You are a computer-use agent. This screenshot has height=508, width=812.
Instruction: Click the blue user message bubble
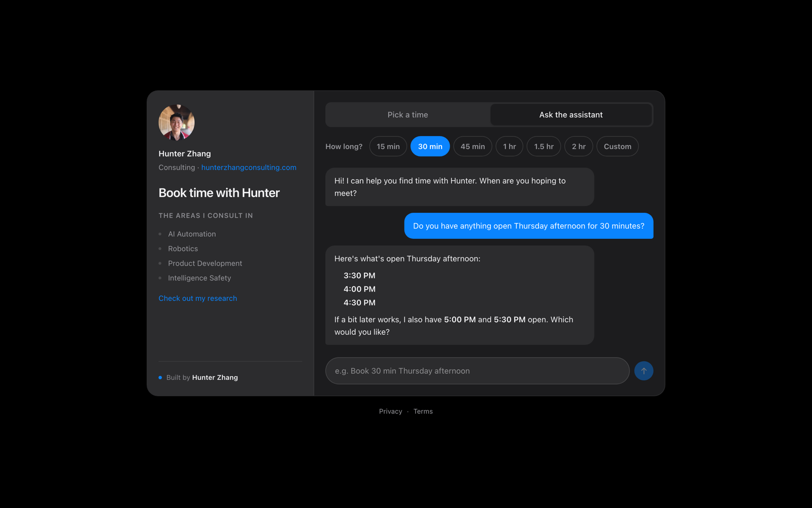[x=529, y=226]
